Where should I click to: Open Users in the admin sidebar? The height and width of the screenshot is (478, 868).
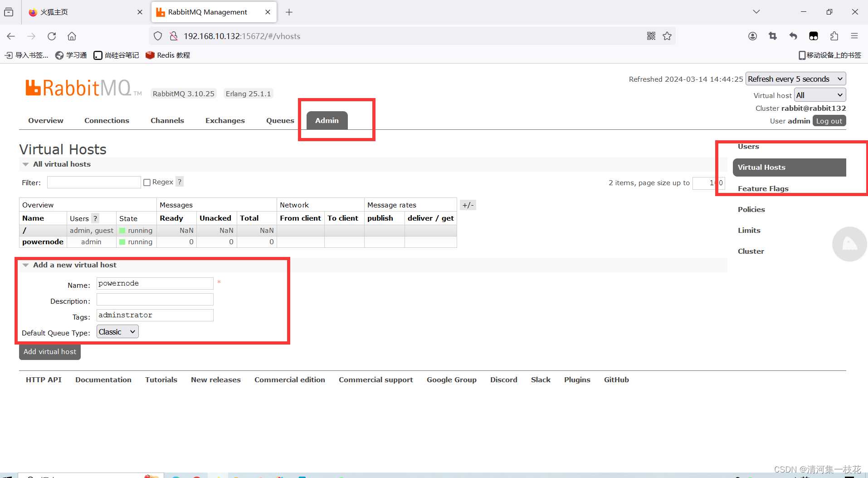click(748, 147)
